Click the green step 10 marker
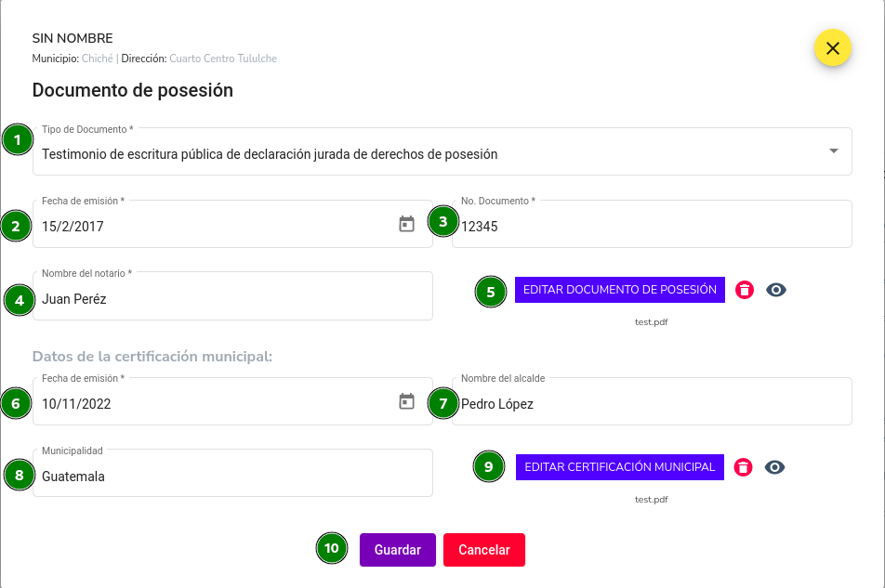Viewport: 885px width, 588px height. [x=332, y=548]
